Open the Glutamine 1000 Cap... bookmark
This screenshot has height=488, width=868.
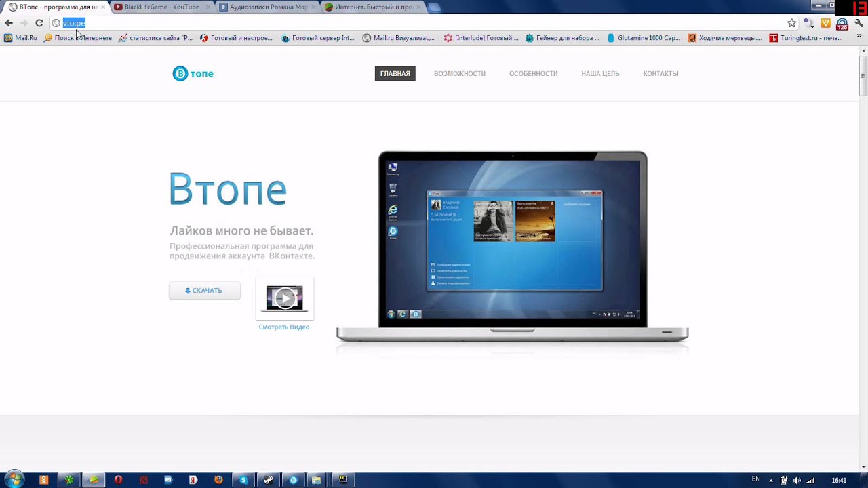click(644, 38)
